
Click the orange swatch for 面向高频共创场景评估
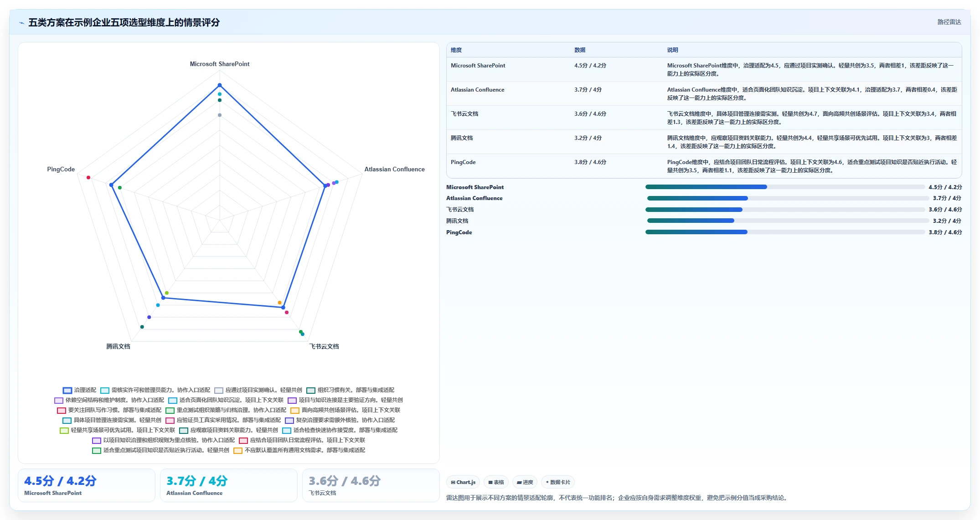295,410
